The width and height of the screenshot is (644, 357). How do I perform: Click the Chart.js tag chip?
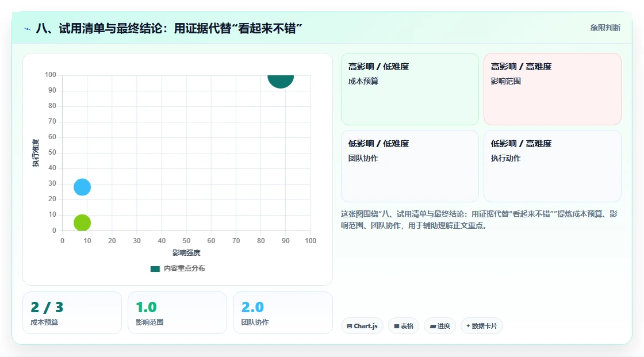tap(362, 326)
